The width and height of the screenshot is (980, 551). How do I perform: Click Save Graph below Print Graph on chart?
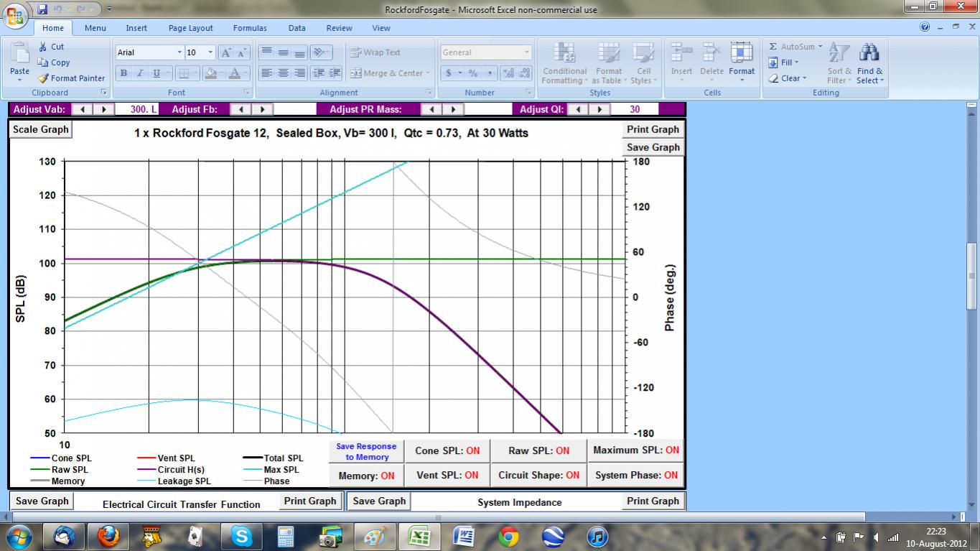click(653, 147)
